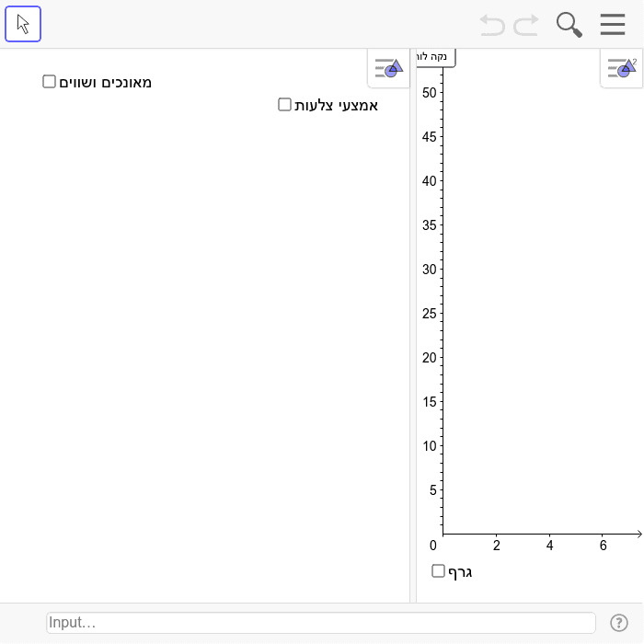Click y-axis label 10
The width and height of the screenshot is (644, 644).
click(430, 446)
